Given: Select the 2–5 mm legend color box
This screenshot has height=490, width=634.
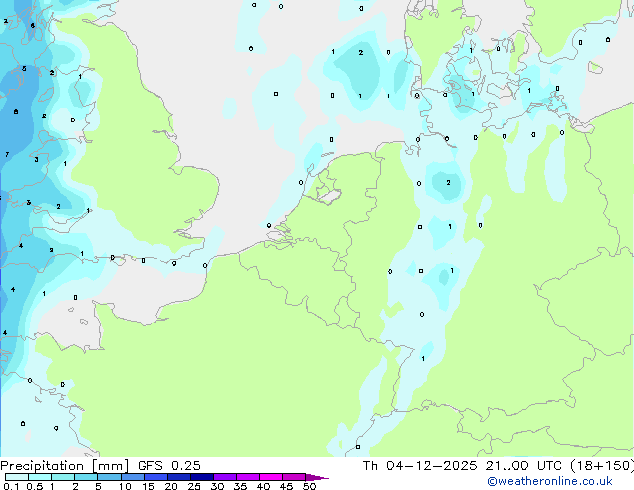Looking at the screenshot, I should click(x=86, y=477).
